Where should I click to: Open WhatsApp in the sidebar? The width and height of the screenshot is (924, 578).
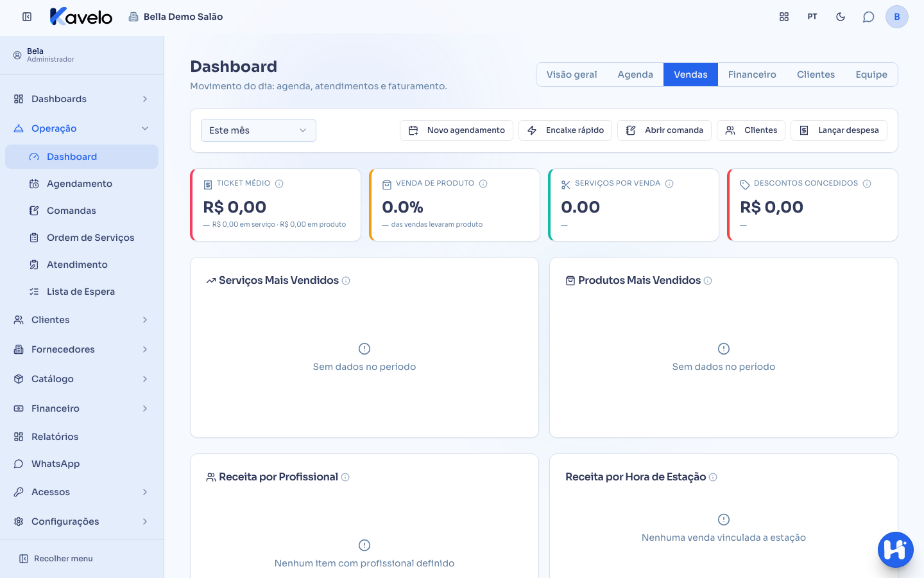[81, 464]
